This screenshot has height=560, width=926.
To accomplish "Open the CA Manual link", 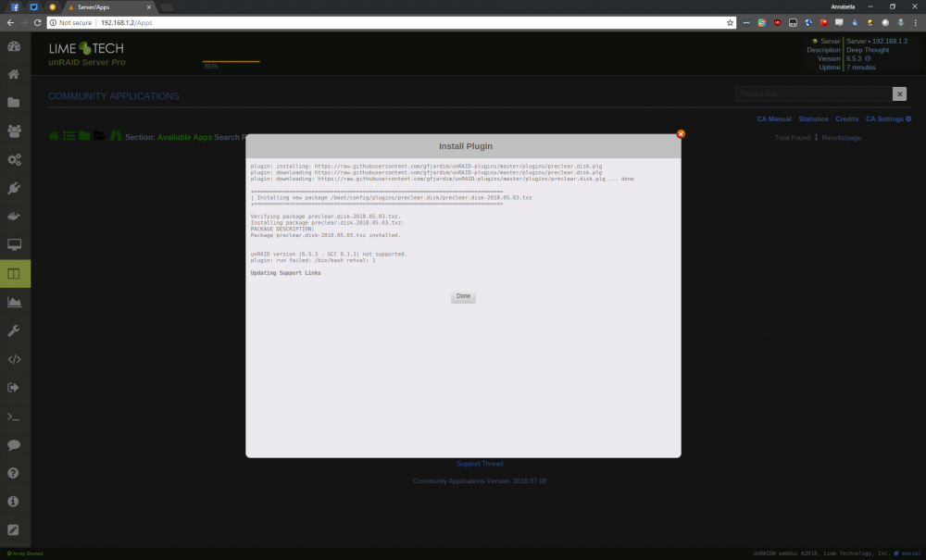I will pos(773,118).
